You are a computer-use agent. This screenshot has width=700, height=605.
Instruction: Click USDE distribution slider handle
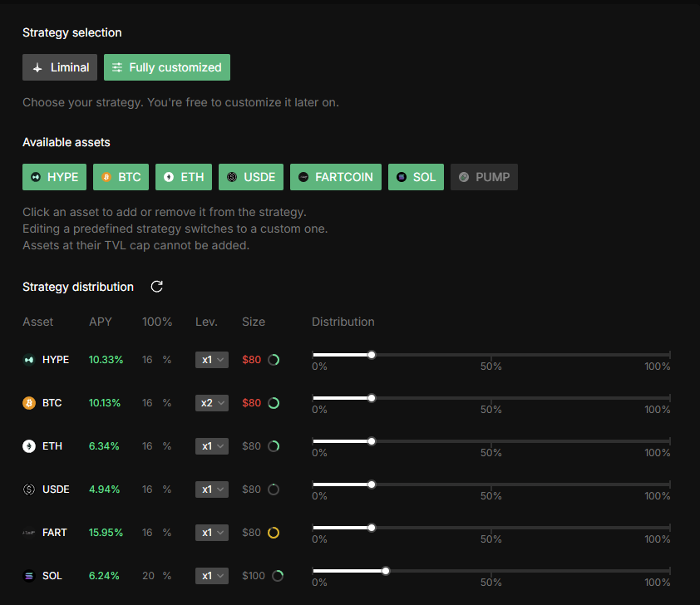pyautogui.click(x=372, y=484)
